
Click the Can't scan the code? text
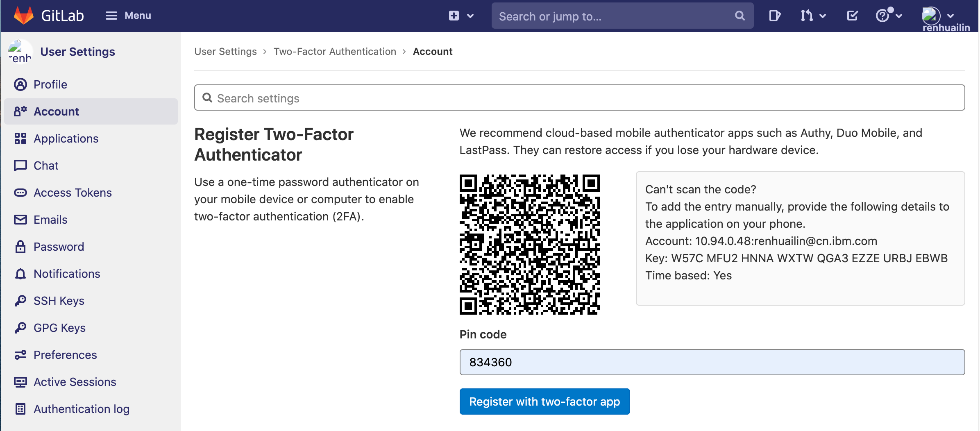701,189
